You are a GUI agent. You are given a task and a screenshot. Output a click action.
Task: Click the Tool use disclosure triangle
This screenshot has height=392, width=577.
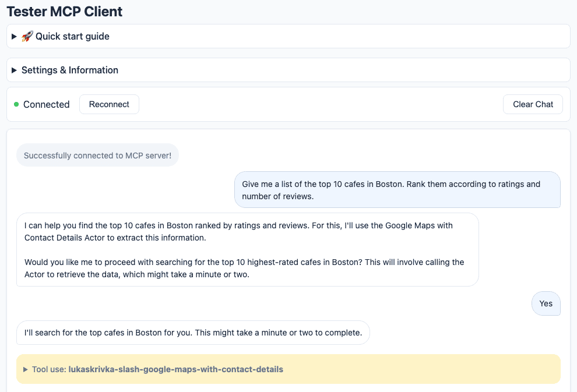tap(24, 369)
